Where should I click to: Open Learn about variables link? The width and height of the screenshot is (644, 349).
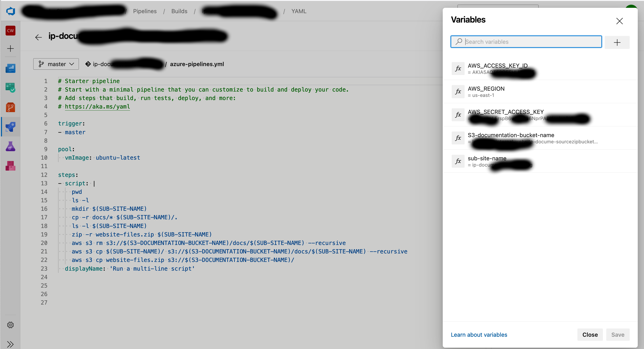(x=479, y=334)
